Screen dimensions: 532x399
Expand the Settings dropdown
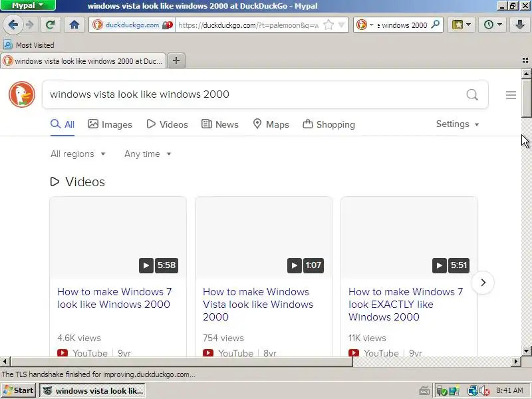tap(458, 124)
